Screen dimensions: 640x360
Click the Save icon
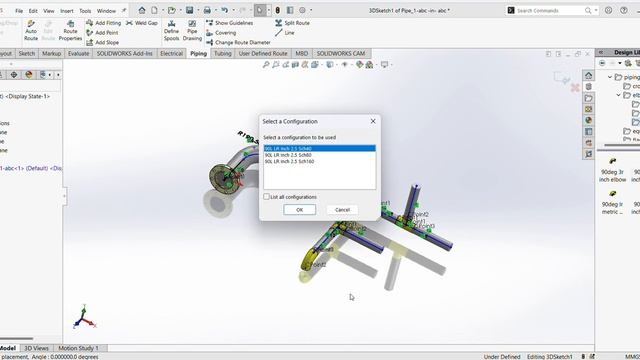[x=189, y=10]
